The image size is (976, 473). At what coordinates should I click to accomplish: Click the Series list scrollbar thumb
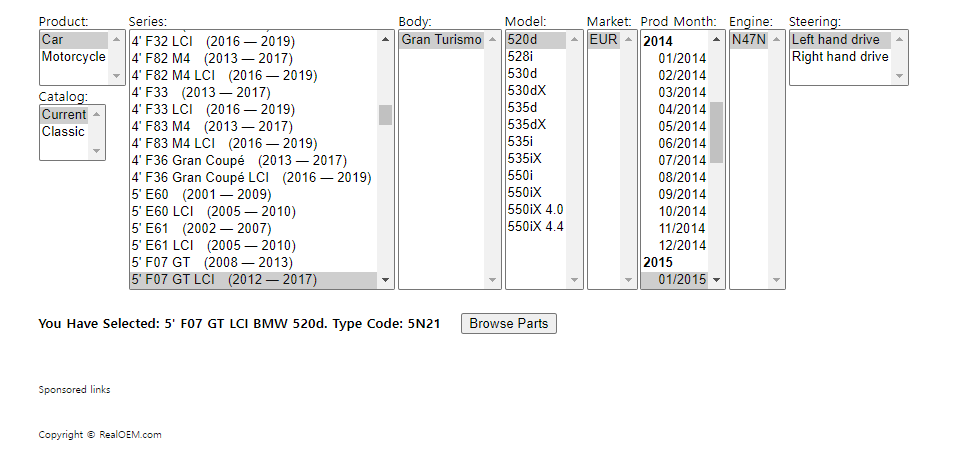(x=385, y=115)
